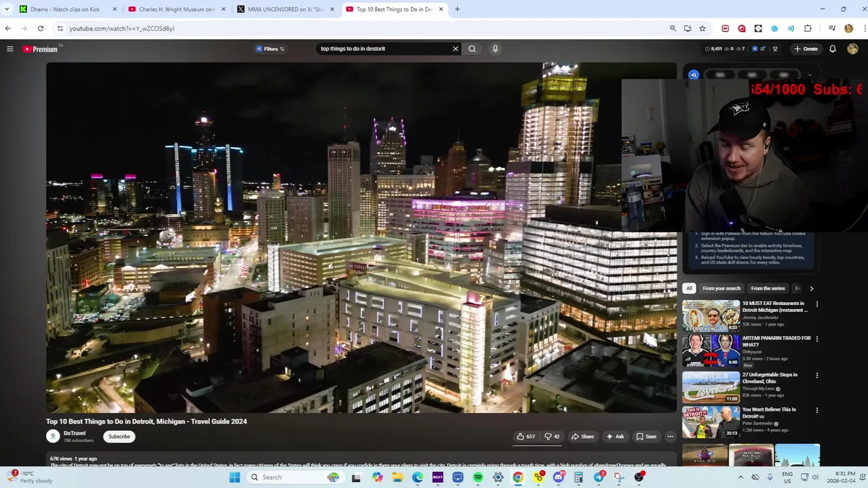Viewport: 868px width, 488px height.
Task: Switch to MMA UNCENSORED on X tab
Action: [x=285, y=9]
